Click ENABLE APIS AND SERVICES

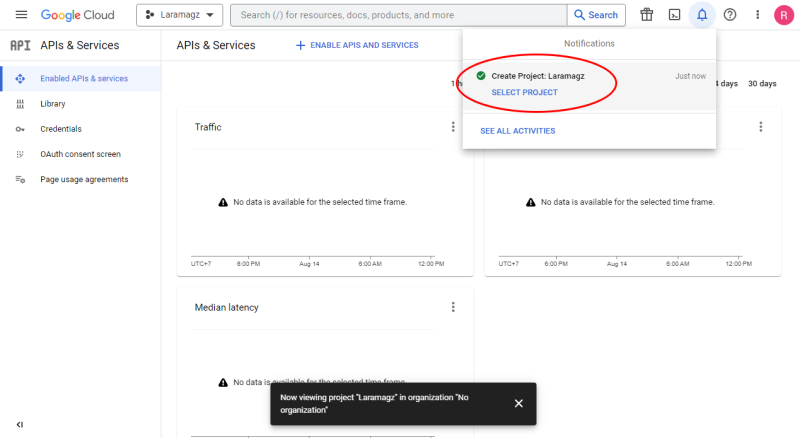(x=357, y=45)
